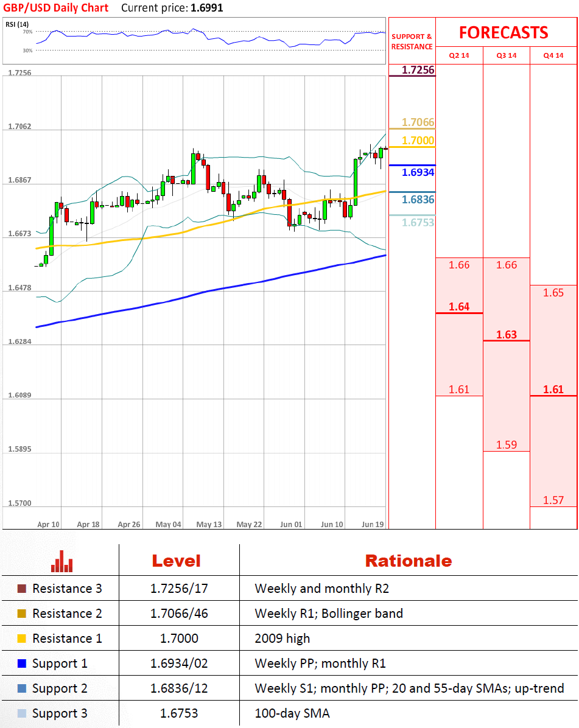Select the Q2 14 forecast column header
This screenshot has width=579, height=728.
coord(459,56)
